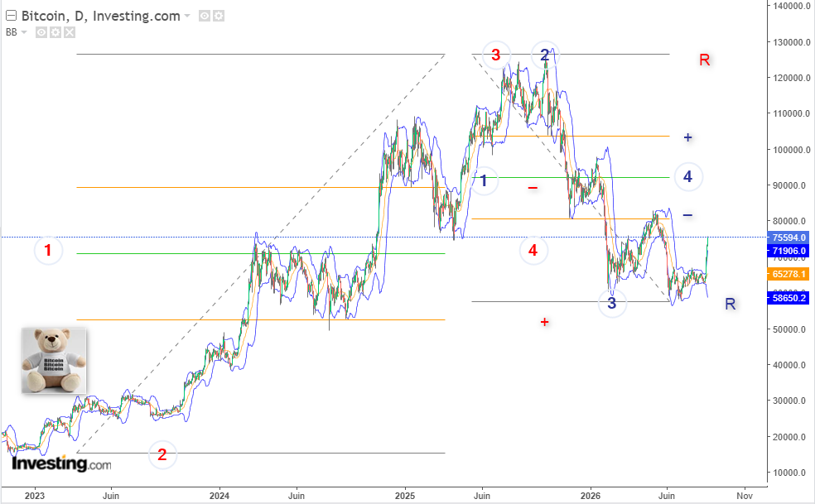Image resolution: width=815 pixels, height=504 pixels.
Task: Click the 2026 label on time axis
Action: click(591, 496)
